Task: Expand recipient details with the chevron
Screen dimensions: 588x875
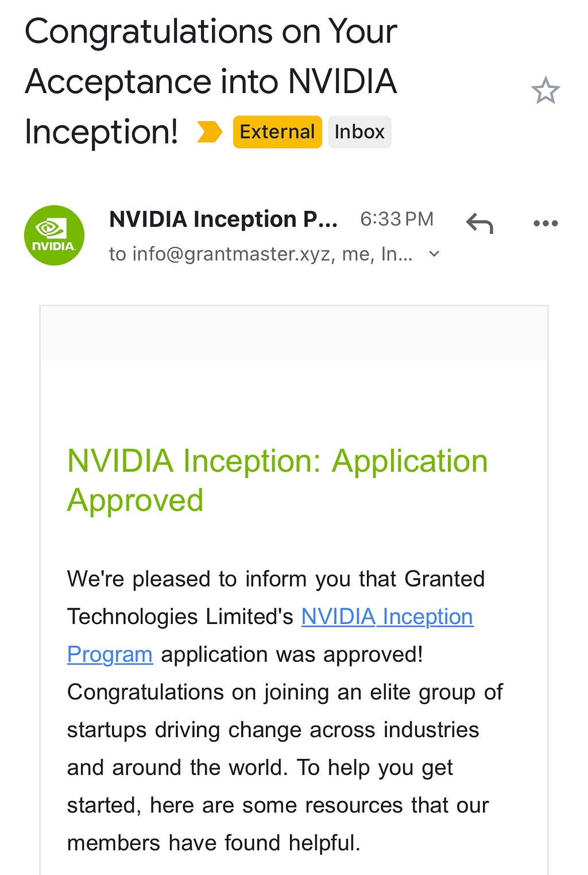Action: (x=435, y=253)
